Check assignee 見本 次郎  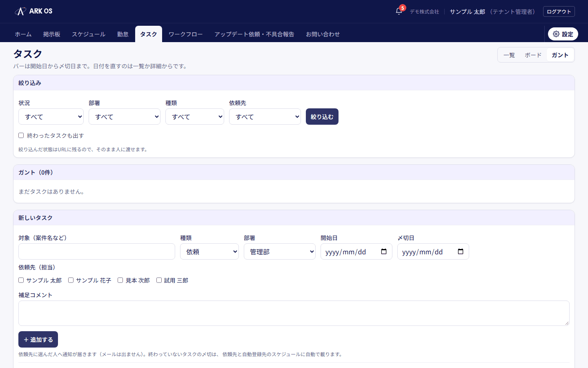point(120,280)
